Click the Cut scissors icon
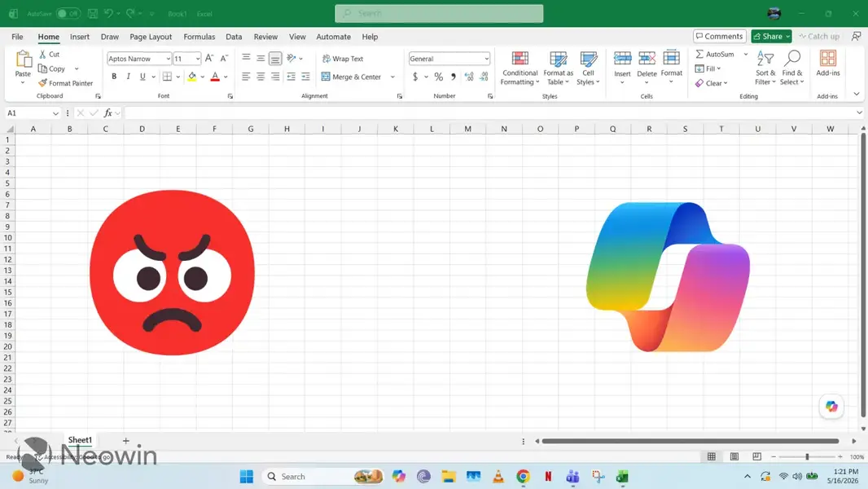The image size is (868, 489). 42,55
